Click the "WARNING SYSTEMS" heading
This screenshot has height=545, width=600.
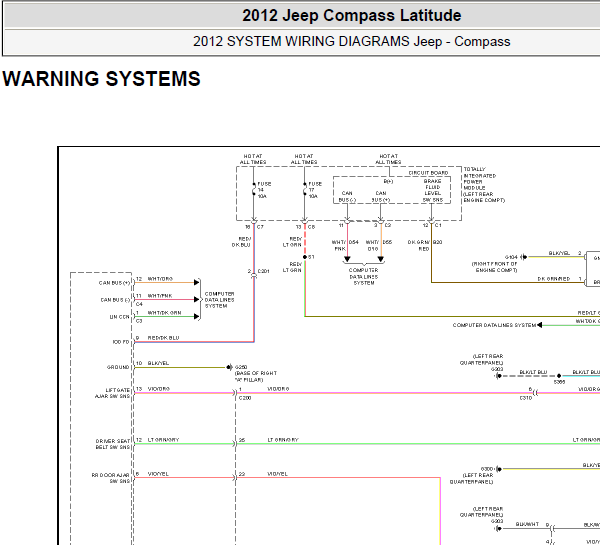(x=101, y=78)
